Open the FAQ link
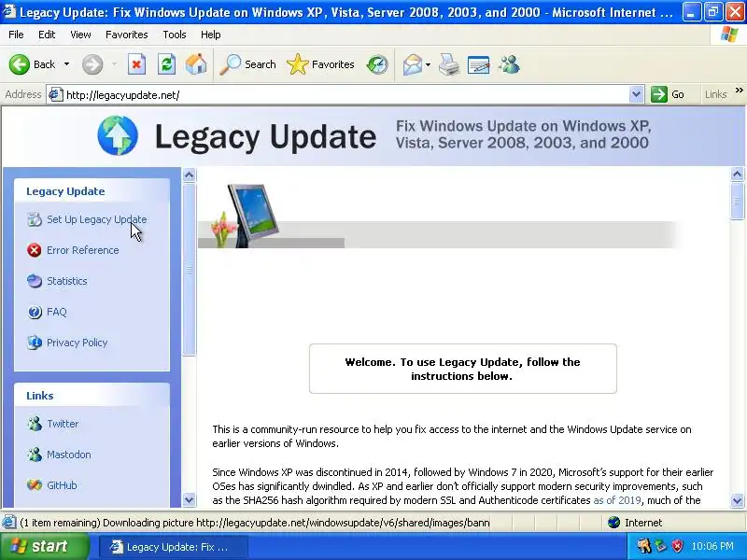This screenshot has width=747, height=560. click(57, 312)
